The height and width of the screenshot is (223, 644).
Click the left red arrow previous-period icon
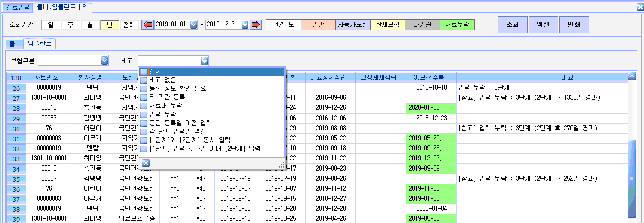148,25
